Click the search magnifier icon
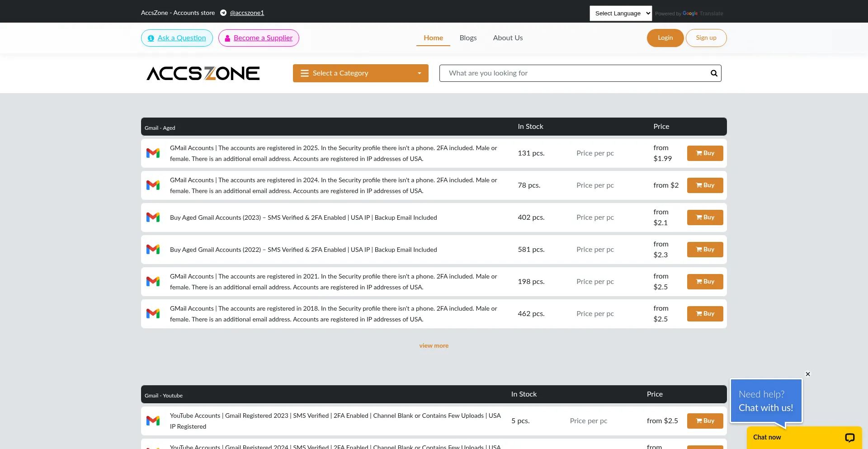 click(713, 73)
